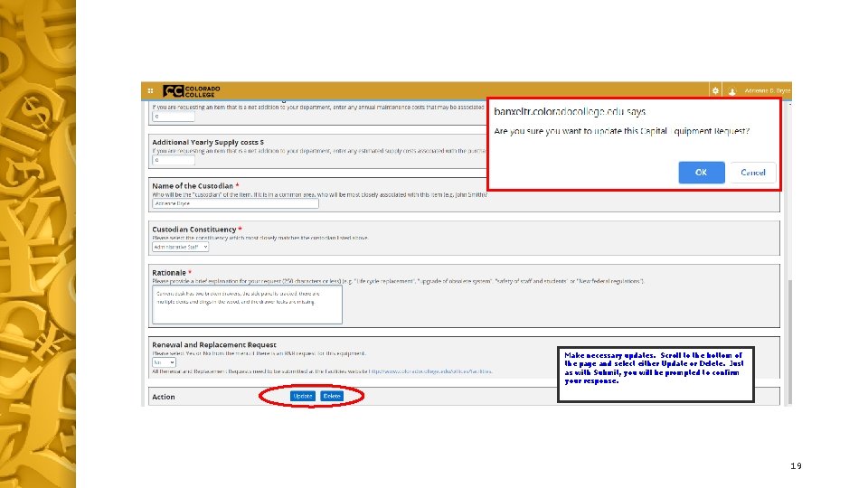Image resolution: width=868 pixels, height=488 pixels.
Task: Click the Delete action button
Action: click(332, 396)
